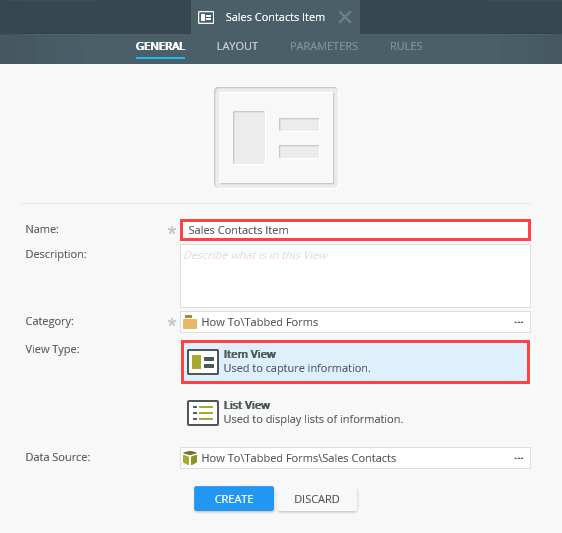Click the Data Source label
562x533 pixels.
pos(58,457)
